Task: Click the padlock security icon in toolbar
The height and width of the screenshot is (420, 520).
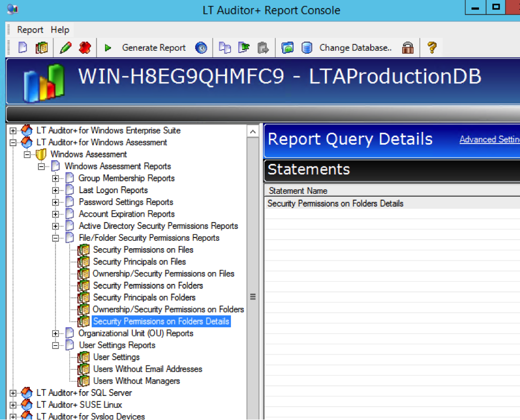Action: [x=407, y=48]
